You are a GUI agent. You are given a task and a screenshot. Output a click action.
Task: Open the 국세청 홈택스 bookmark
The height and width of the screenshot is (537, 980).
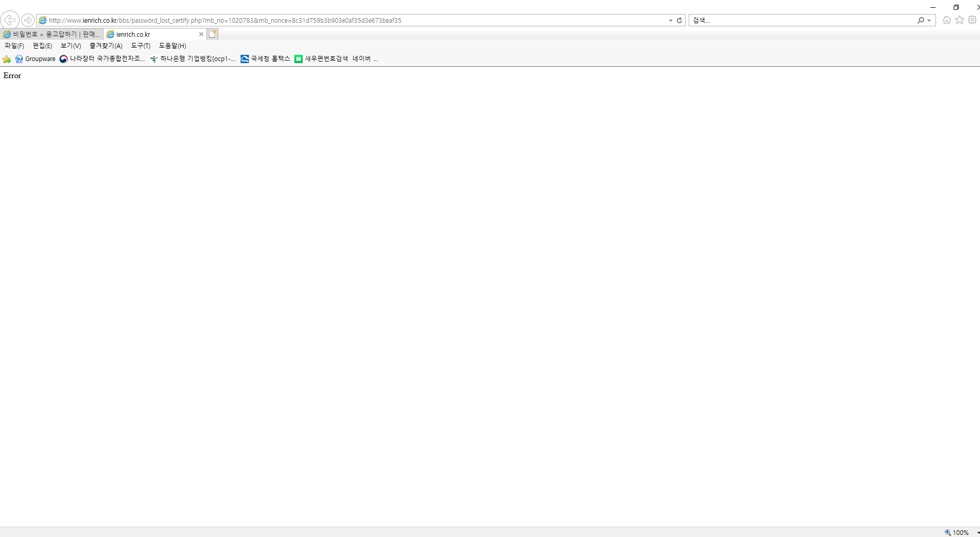point(265,59)
